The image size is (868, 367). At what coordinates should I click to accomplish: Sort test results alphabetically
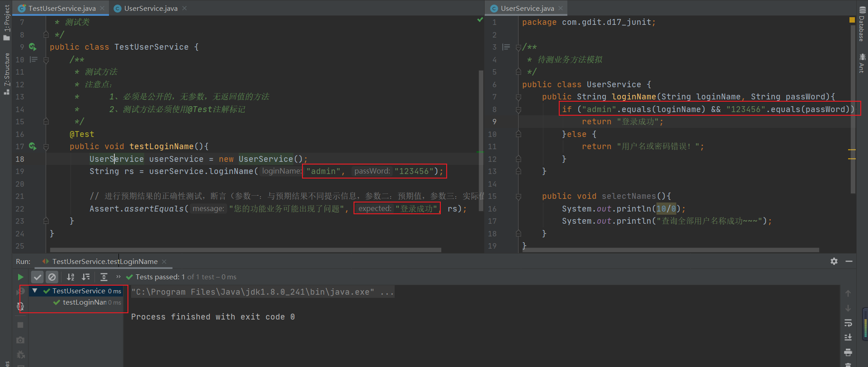(71, 277)
